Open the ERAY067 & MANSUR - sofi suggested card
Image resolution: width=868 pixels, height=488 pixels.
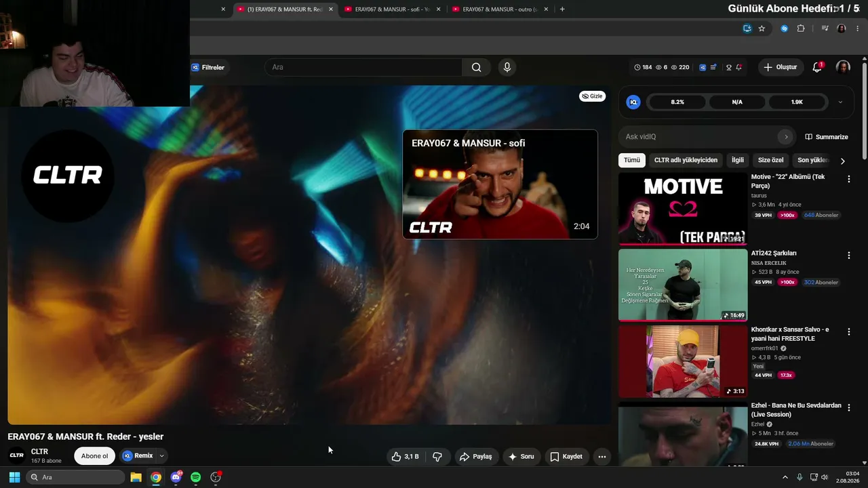pos(500,184)
